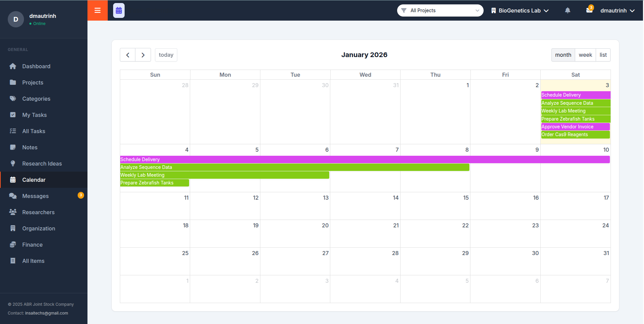The image size is (644, 324).
Task: Open My Tasks from sidebar
Action: click(x=34, y=115)
